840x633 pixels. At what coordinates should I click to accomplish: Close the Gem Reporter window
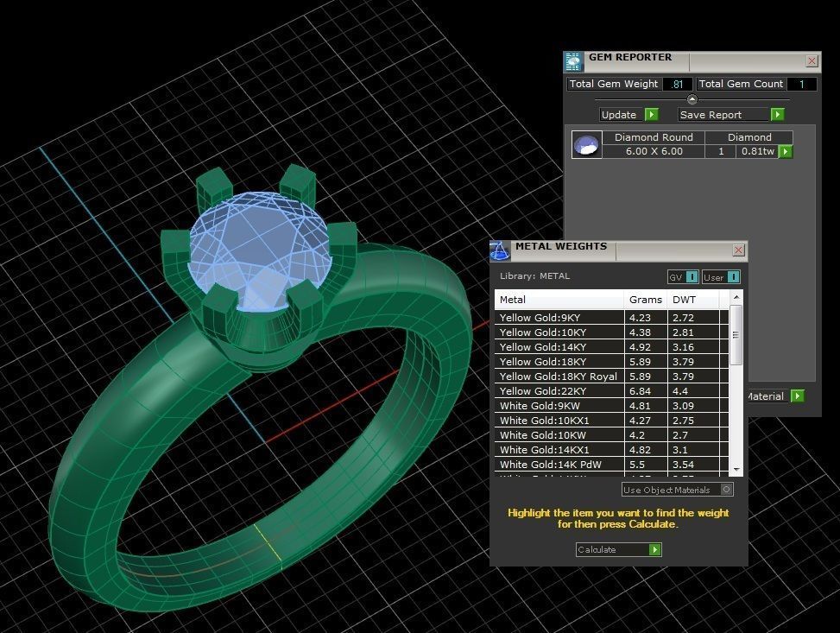click(812, 61)
